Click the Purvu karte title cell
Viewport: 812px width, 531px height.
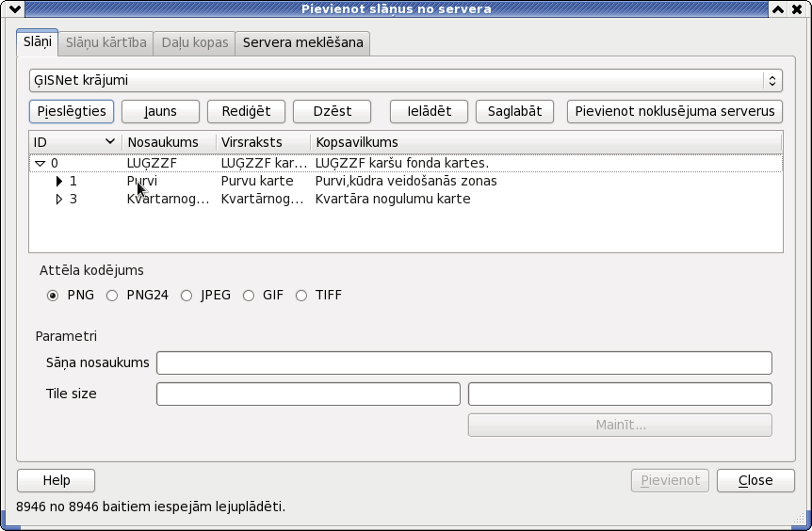[x=257, y=181]
